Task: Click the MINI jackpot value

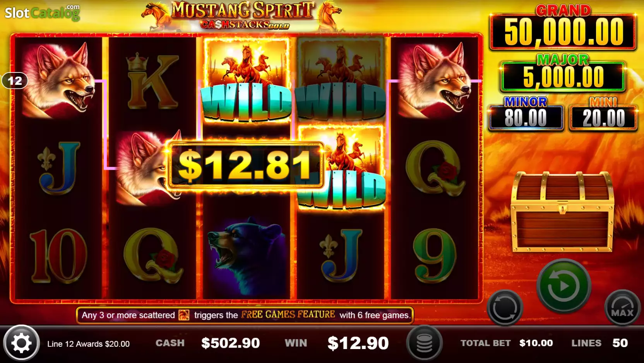Action: point(603,118)
